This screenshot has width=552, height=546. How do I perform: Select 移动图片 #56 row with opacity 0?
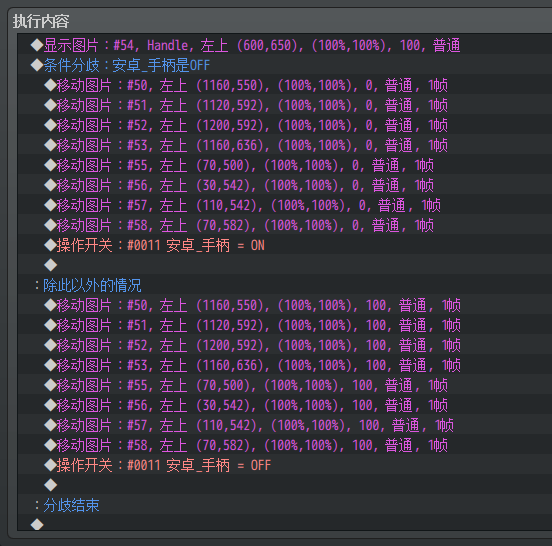tap(284, 185)
